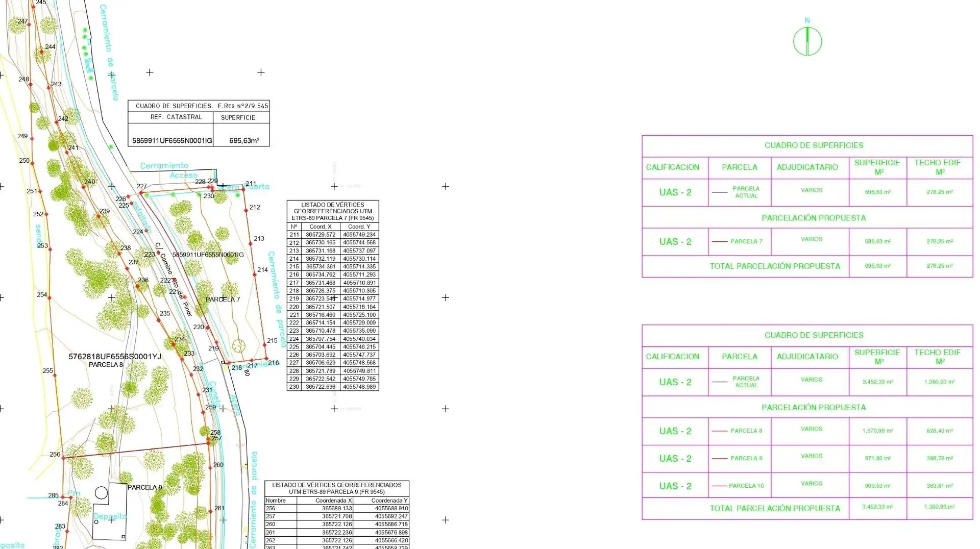Click the 'Cerramiento' label above Acceso
This screenshot has width=980, height=549.
(x=164, y=166)
